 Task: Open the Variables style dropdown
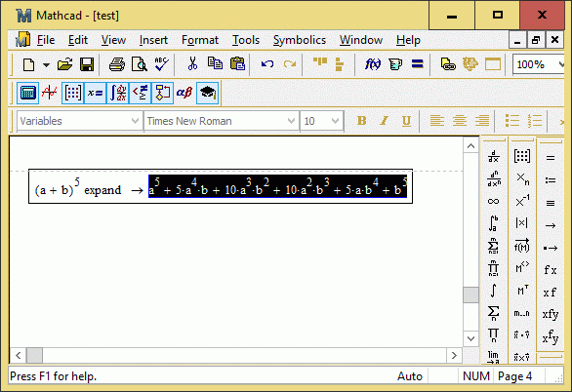[x=135, y=121]
